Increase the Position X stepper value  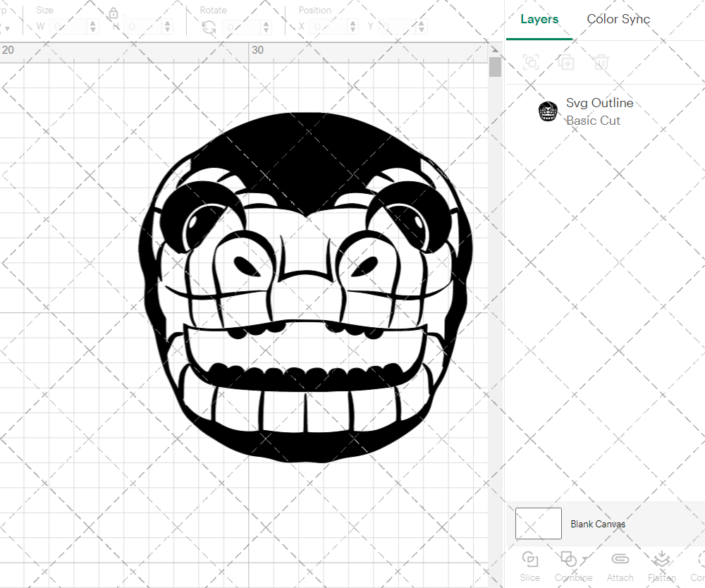tap(353, 23)
